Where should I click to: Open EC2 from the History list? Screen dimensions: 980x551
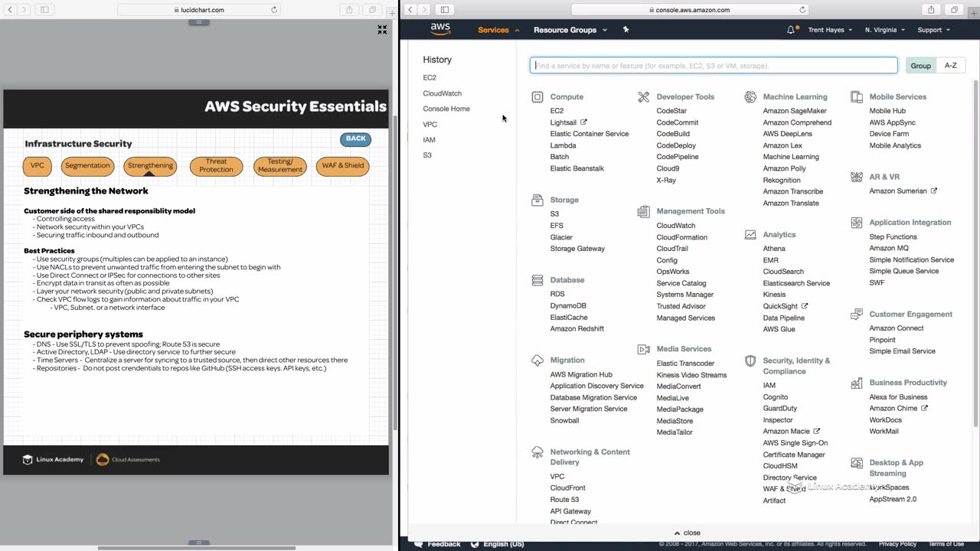coord(430,77)
